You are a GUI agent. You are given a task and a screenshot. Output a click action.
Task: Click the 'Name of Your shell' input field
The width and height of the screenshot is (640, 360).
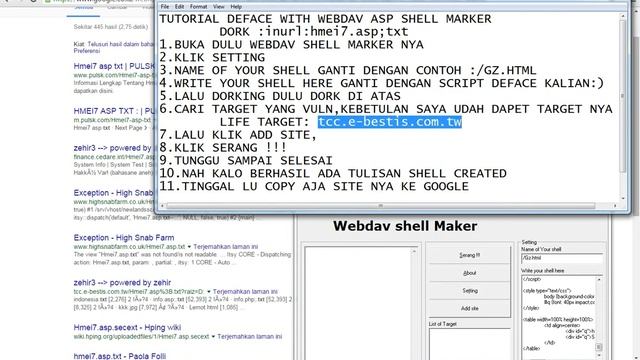pyautogui.click(x=562, y=258)
